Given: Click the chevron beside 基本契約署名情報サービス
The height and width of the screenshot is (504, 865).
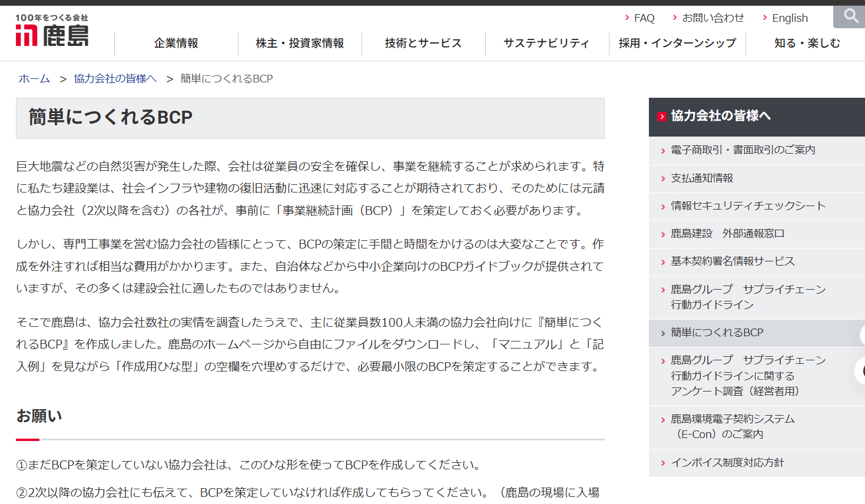Looking at the screenshot, I should click(663, 262).
